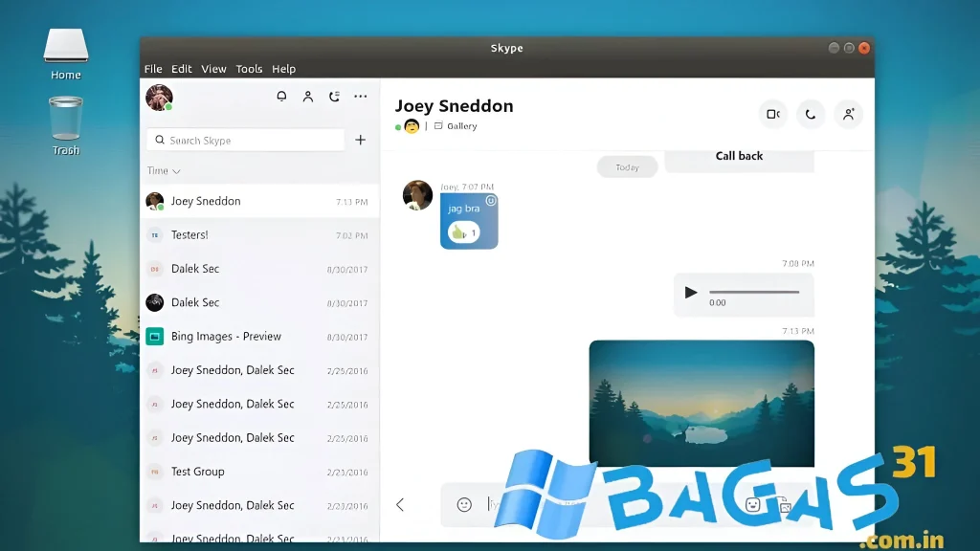Image resolution: width=980 pixels, height=551 pixels.
Task: Click the profile avatar picture
Action: pyautogui.click(x=159, y=98)
